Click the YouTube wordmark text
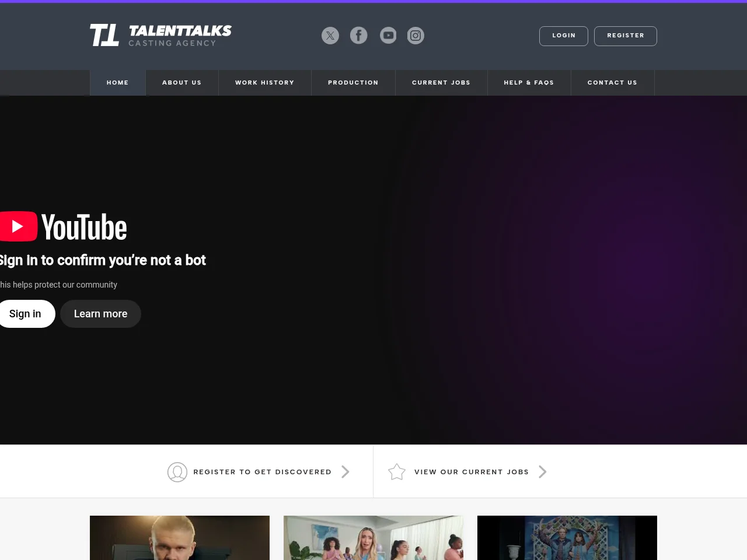747x560 pixels. pos(84,227)
